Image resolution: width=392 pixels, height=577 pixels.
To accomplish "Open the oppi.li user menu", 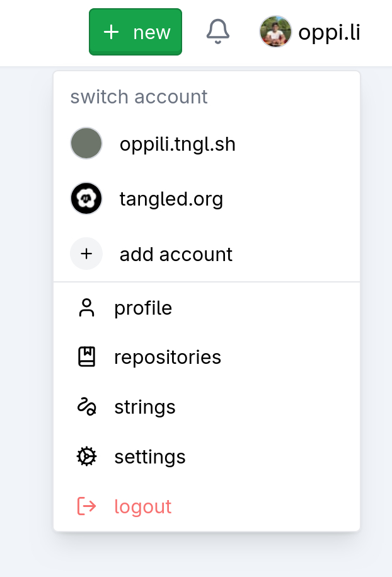I will pos(328,32).
